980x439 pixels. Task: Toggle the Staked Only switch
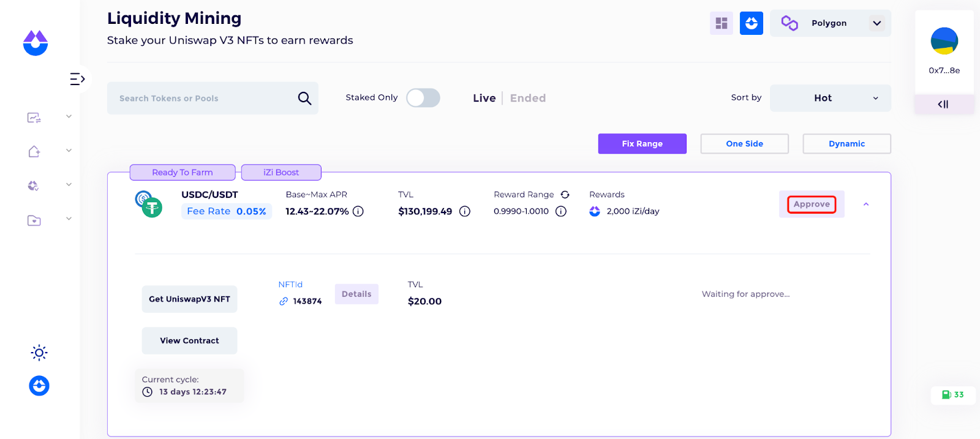pos(423,98)
